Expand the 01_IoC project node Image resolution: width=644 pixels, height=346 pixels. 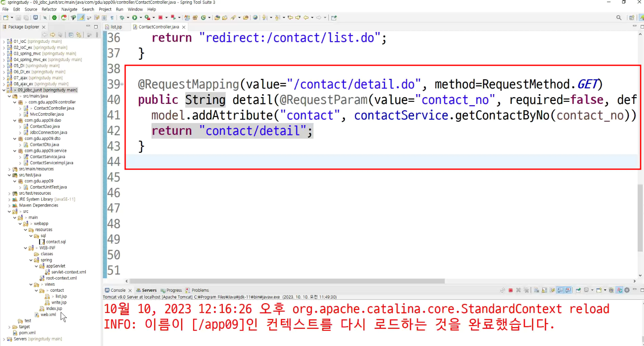click(x=4, y=42)
